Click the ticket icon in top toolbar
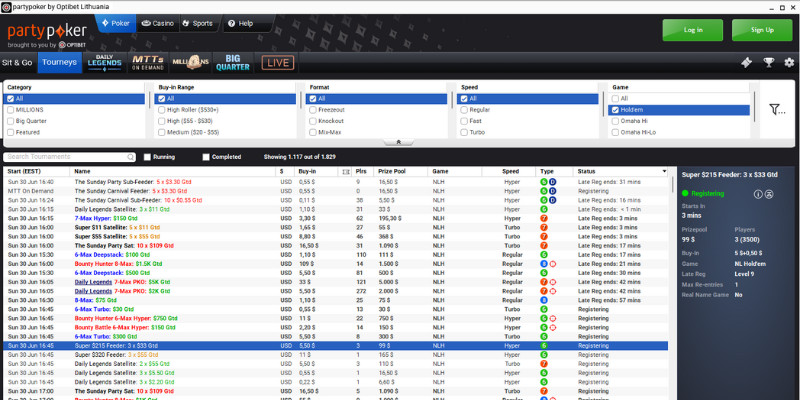Viewport: 800px width, 400px height. 746,62
